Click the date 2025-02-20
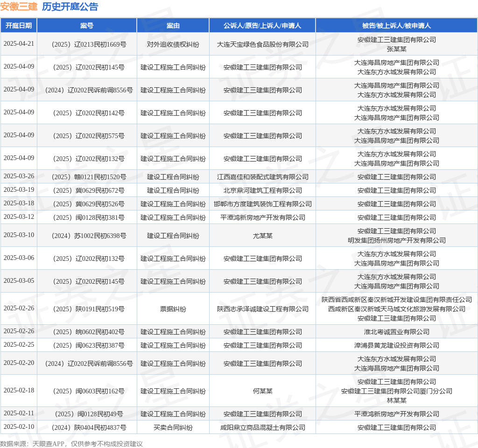This screenshot has height=448, width=478. tap(19, 363)
